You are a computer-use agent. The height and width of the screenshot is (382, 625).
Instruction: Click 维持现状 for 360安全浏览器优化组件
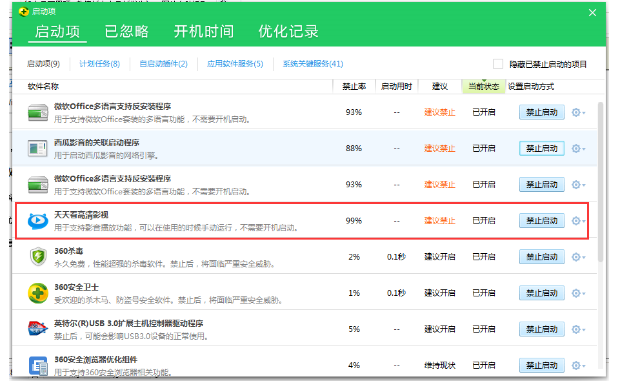[440, 365]
